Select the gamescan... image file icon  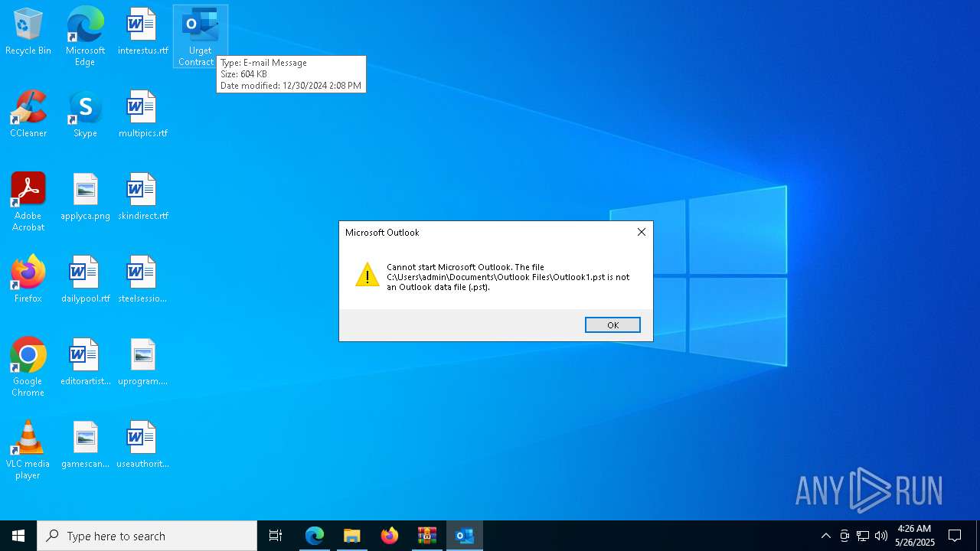[85, 445]
